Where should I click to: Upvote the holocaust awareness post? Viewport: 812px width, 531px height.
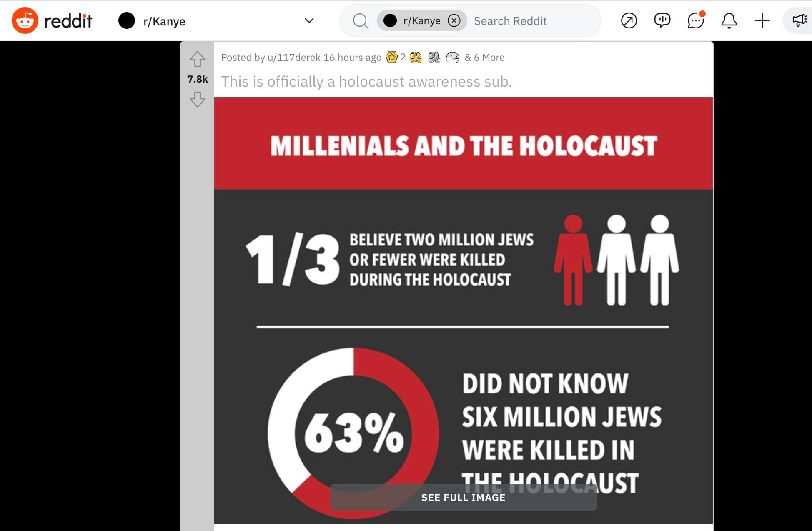[x=197, y=59]
